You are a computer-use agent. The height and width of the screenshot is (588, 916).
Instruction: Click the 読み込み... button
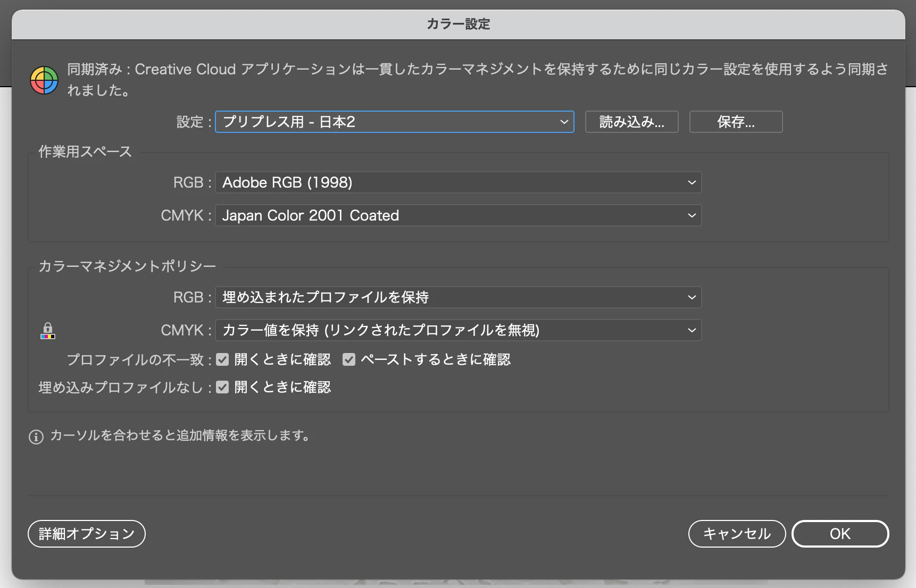point(631,122)
